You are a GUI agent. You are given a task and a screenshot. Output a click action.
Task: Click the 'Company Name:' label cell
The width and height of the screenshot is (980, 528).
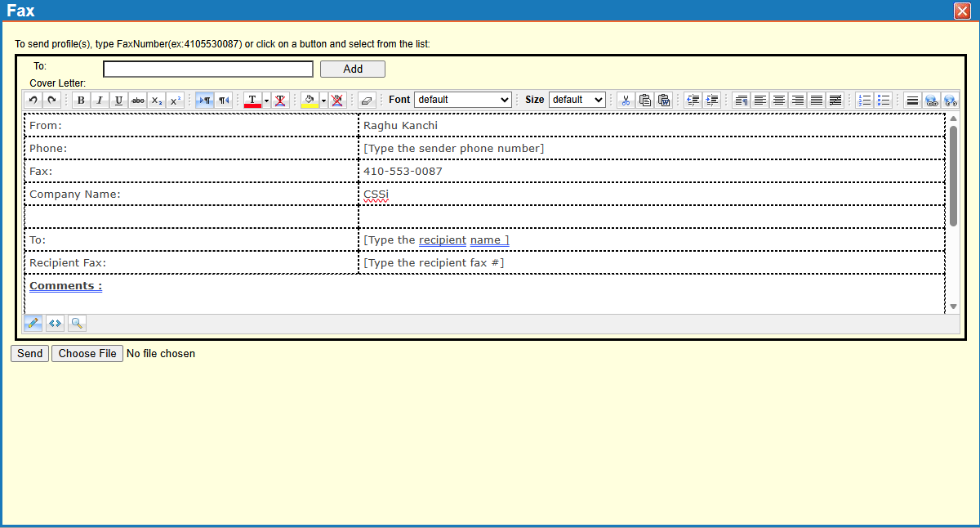coord(191,194)
